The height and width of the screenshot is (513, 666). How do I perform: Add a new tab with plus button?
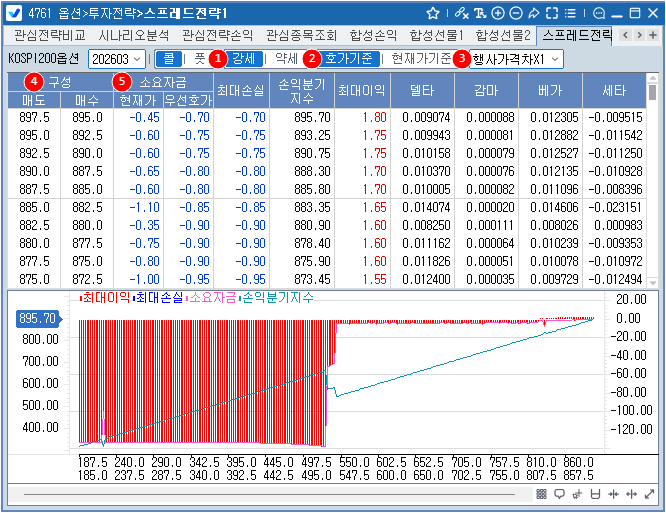pos(654,35)
